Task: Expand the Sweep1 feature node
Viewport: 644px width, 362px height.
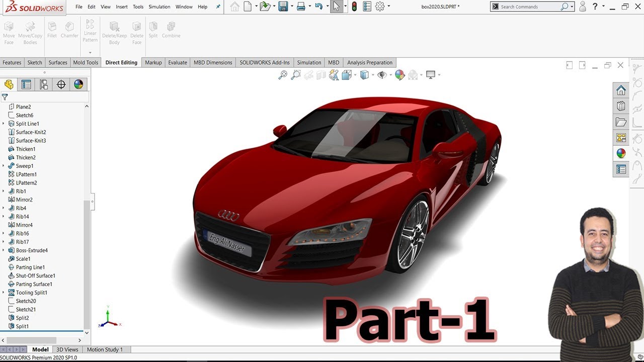Action: 4,166
